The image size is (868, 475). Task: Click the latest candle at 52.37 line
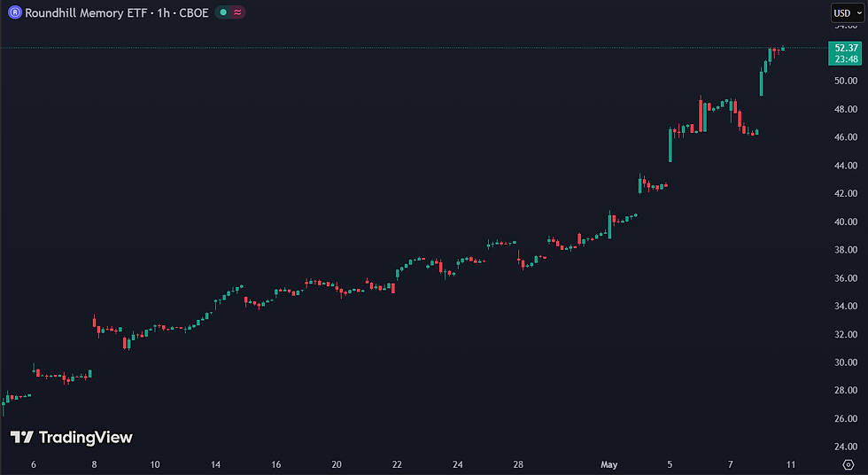(783, 48)
